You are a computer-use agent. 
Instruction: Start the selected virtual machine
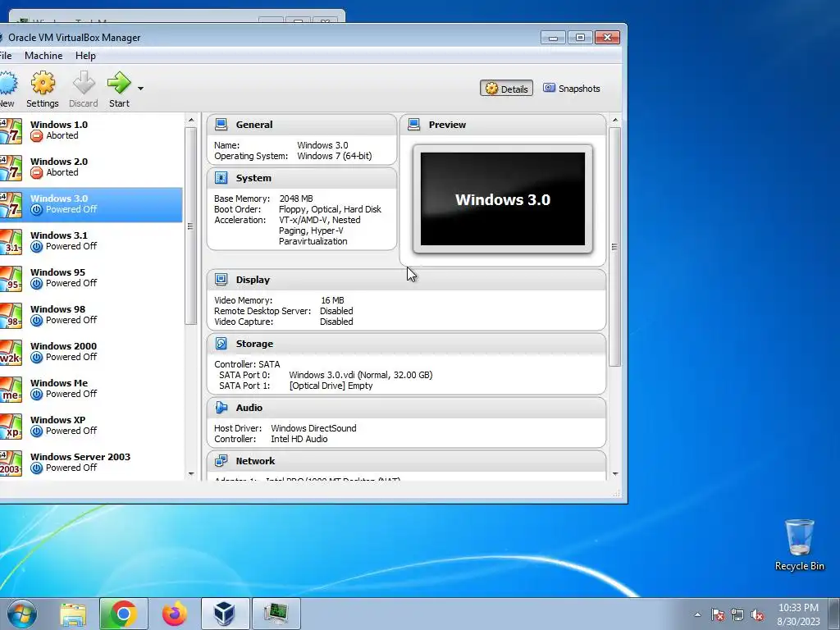click(119, 89)
